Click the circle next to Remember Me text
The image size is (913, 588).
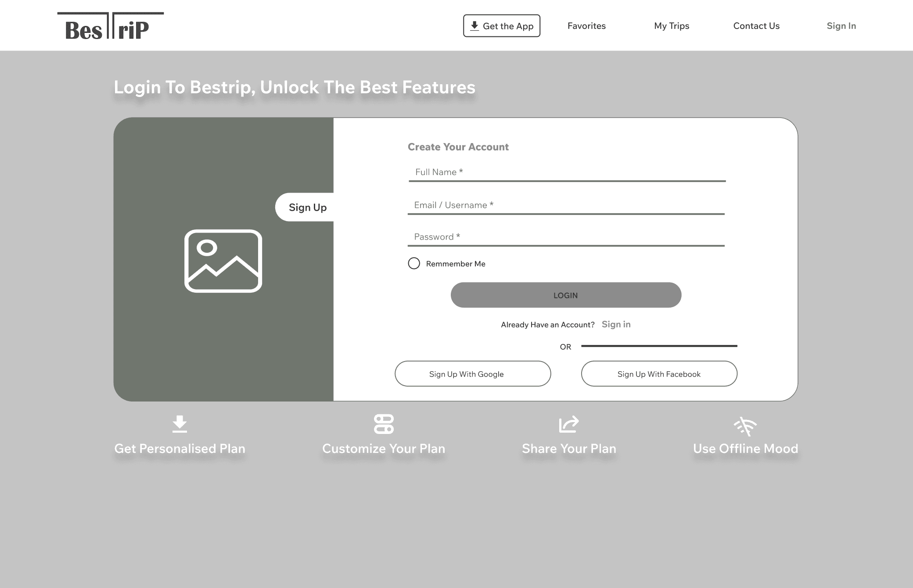414,263
